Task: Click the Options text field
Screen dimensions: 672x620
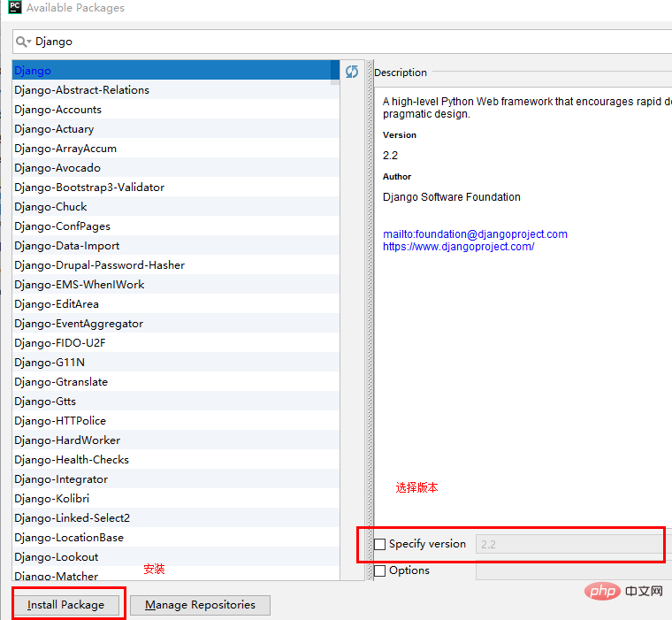Action: coord(574,570)
